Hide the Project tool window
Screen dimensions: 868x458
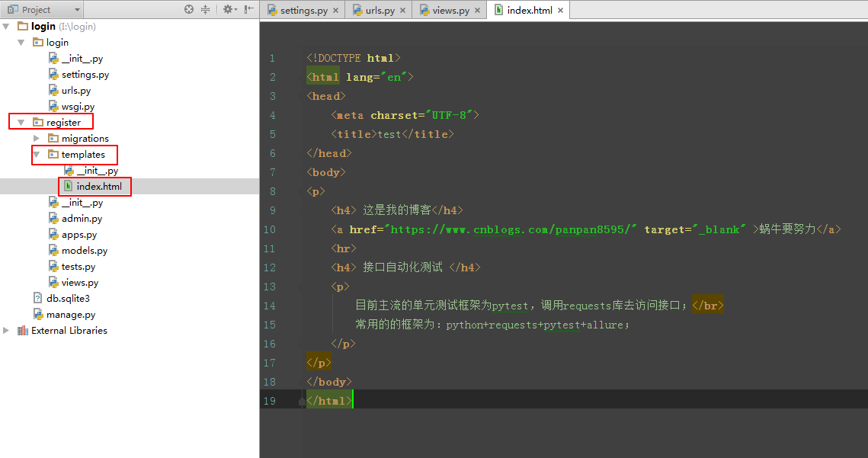coord(249,9)
